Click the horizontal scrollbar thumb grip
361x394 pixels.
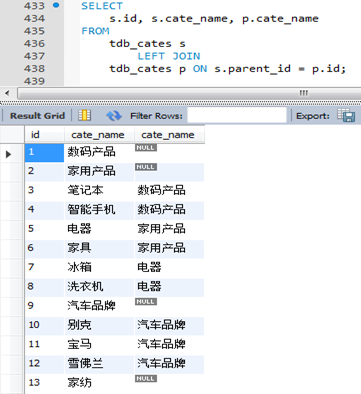tap(303, 93)
